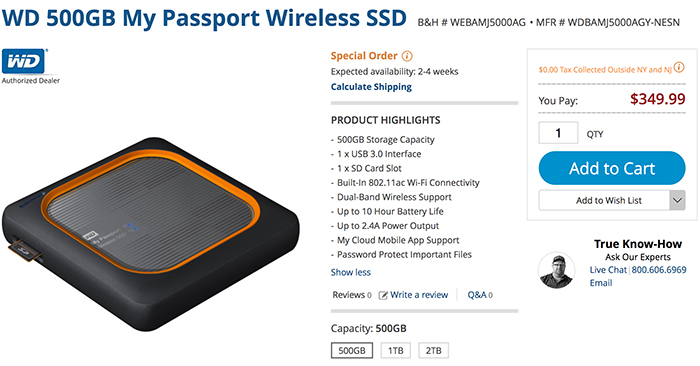Collapse highlights with Show less

[x=350, y=272]
